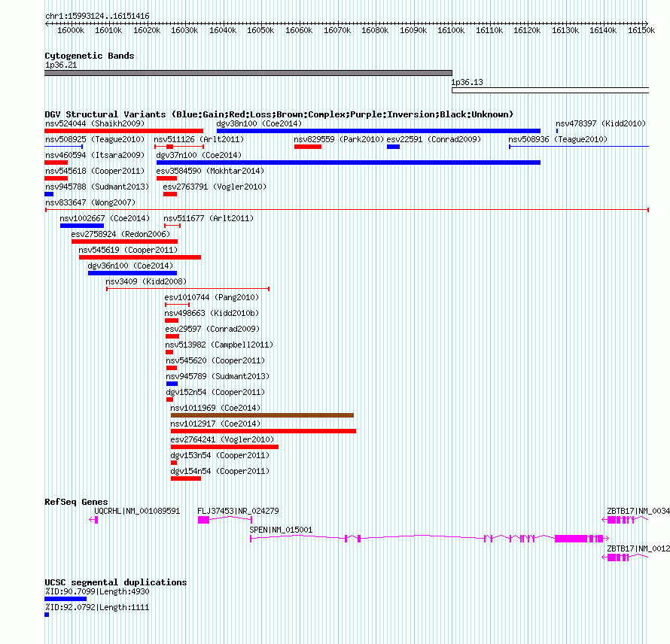Open nsv508936 (Teague2010) variant label
Viewport: 670px width, 644px height.
(x=558, y=140)
